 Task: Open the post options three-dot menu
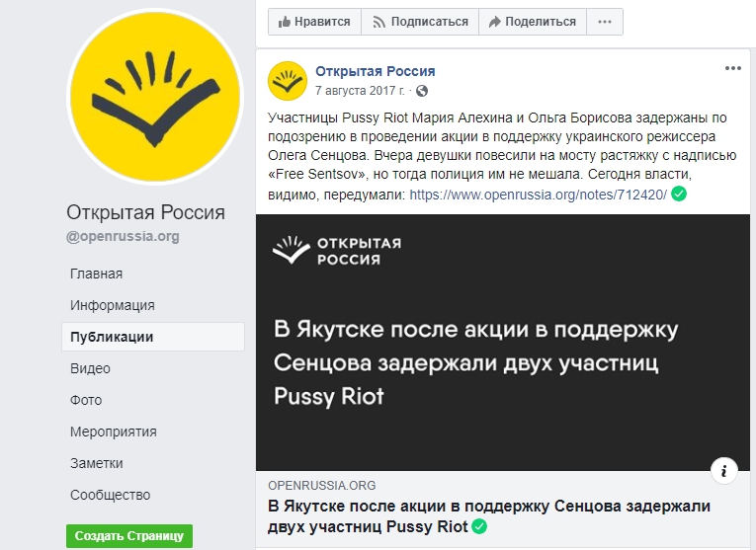(x=733, y=68)
